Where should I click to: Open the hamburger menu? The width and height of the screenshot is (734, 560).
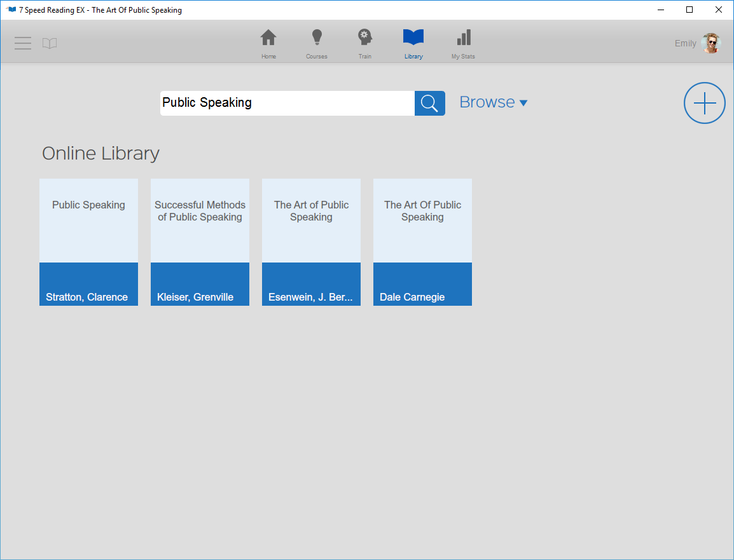coord(23,43)
